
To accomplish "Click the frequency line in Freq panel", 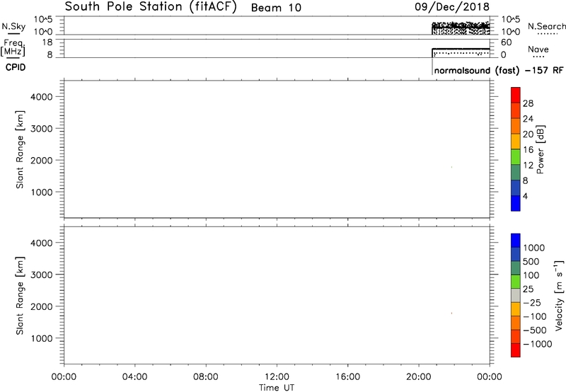I will click(x=461, y=48).
